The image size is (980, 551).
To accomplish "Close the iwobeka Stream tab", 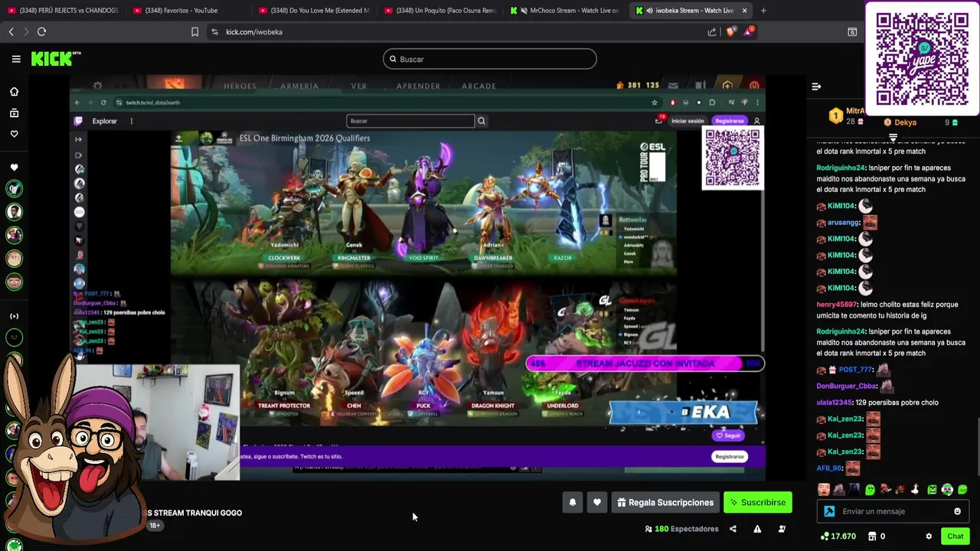I will point(744,11).
